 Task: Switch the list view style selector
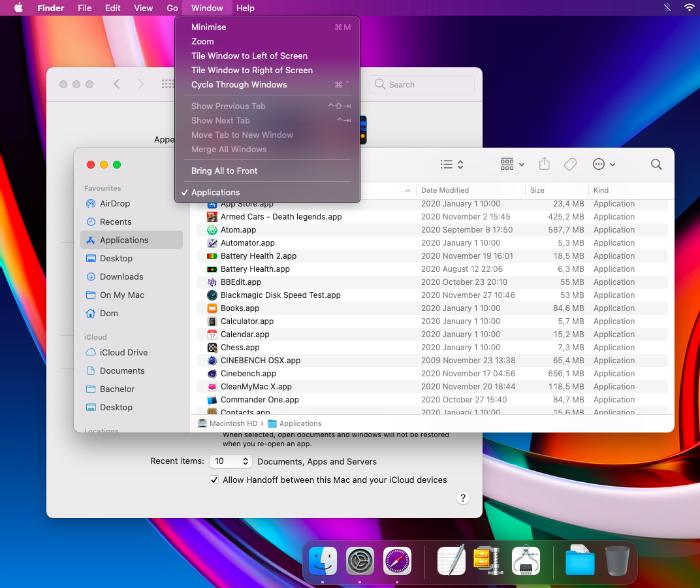coord(452,165)
